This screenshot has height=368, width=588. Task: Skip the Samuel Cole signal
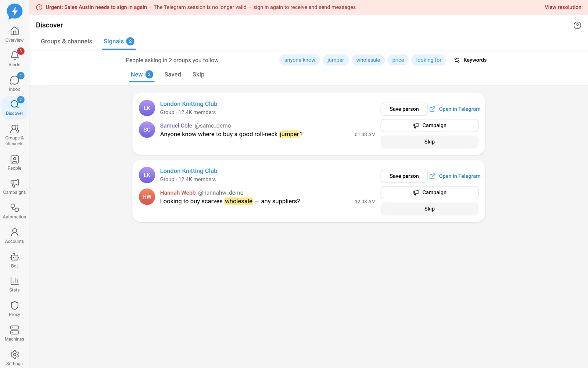point(430,142)
